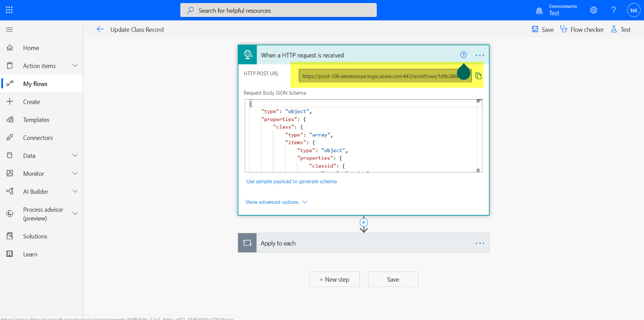This screenshot has height=320, width=644.
Task: Copy the HTTP POST URL using copy icon
Action: pyautogui.click(x=478, y=75)
